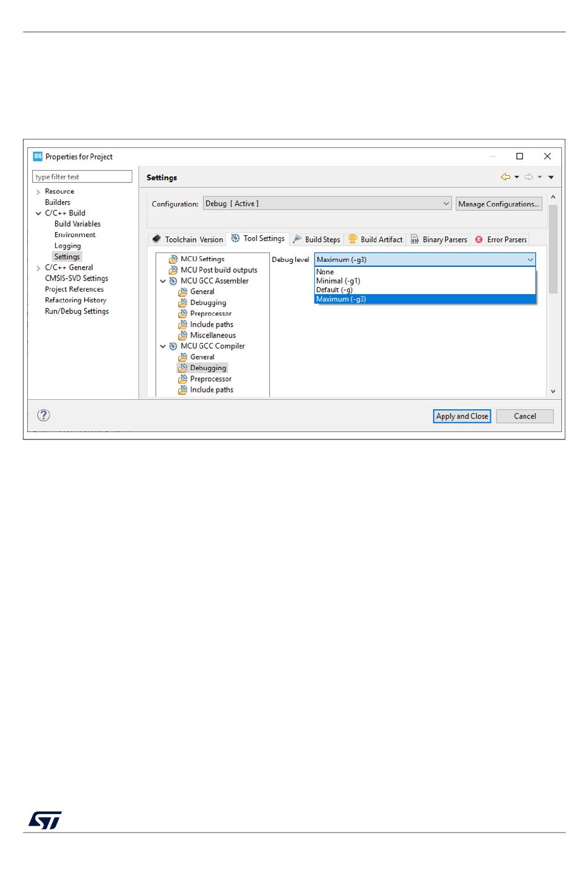
Task: Select Include paths under MCU GCC Compiler
Action: coord(212,390)
